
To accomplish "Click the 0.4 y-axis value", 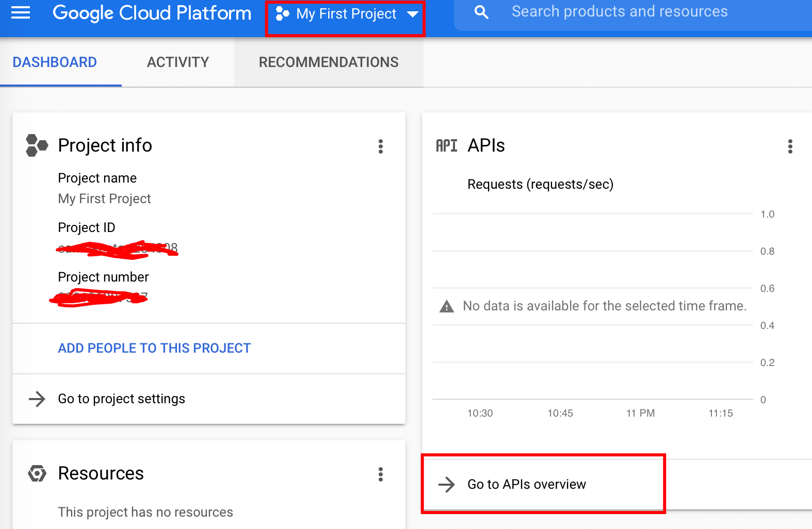I will pyautogui.click(x=768, y=326).
